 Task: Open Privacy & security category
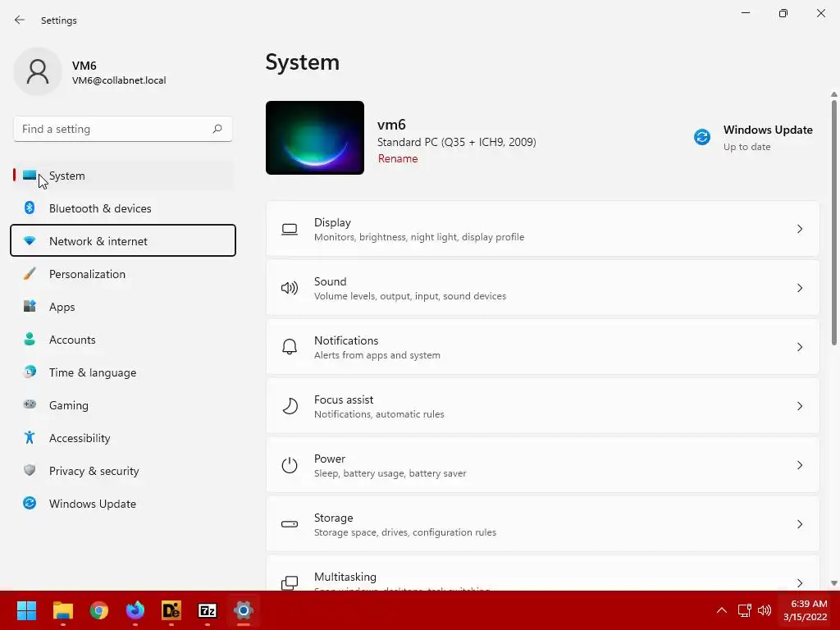[123, 471]
